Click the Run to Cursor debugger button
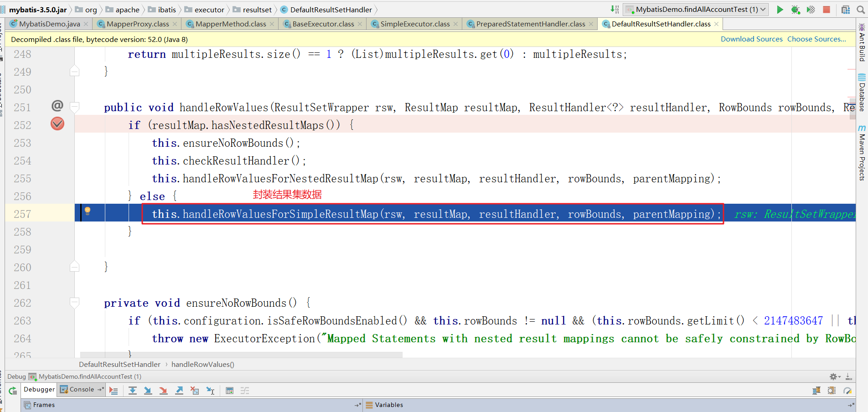This screenshot has height=412, width=868. coord(210,391)
